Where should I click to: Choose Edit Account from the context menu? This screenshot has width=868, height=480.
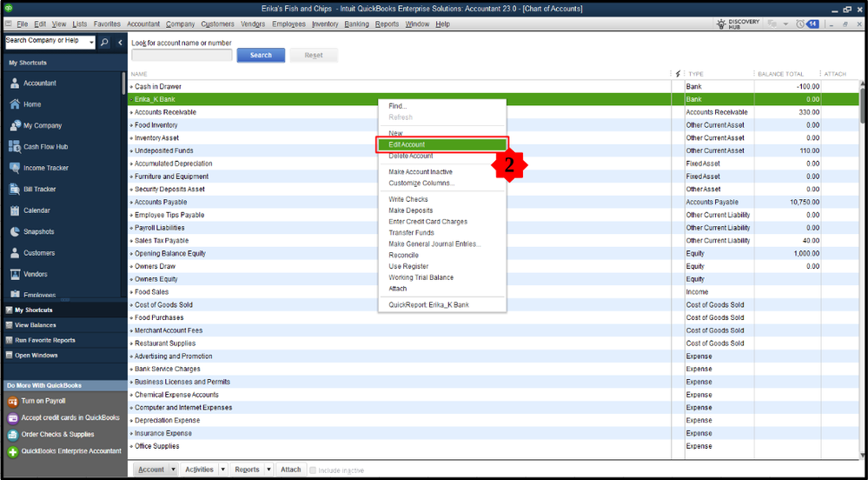pyautogui.click(x=441, y=144)
